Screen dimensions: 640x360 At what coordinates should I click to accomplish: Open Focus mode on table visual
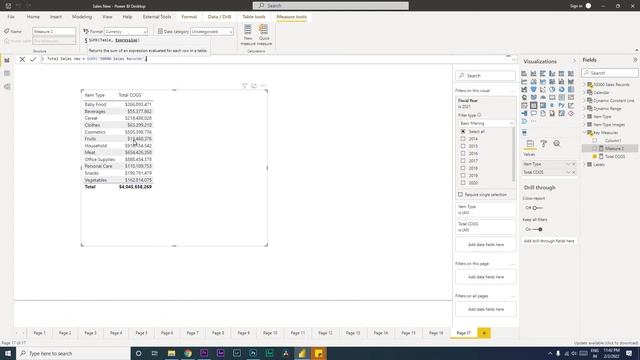point(254,86)
